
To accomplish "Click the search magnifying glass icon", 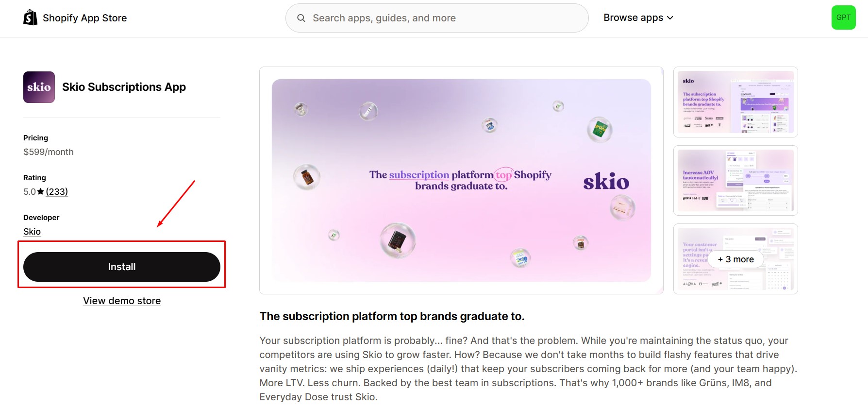I will pyautogui.click(x=301, y=17).
